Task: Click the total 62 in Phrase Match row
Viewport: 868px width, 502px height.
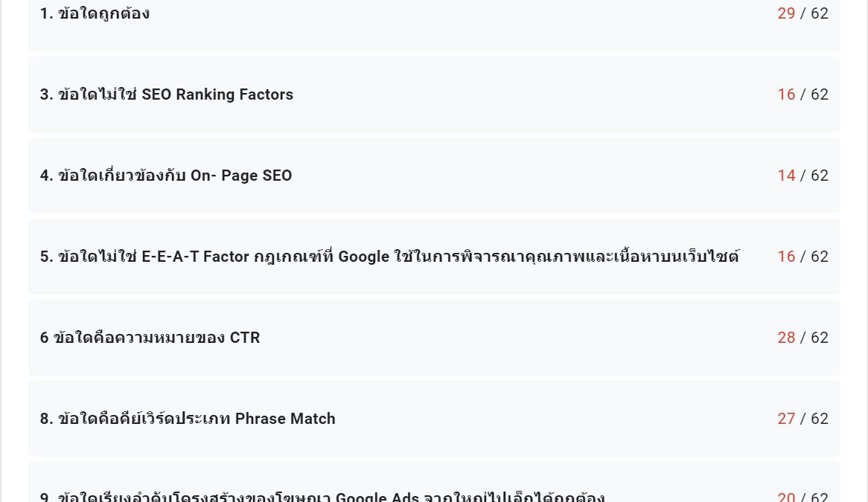Action: 820,419
